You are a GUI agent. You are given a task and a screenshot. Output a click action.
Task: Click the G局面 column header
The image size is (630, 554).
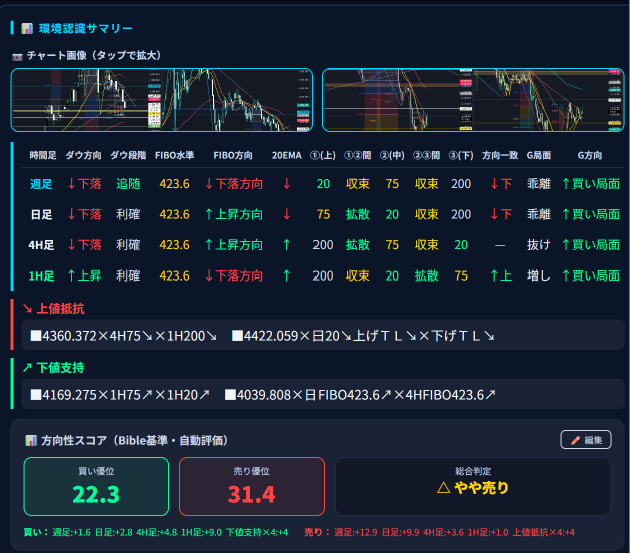coord(538,155)
